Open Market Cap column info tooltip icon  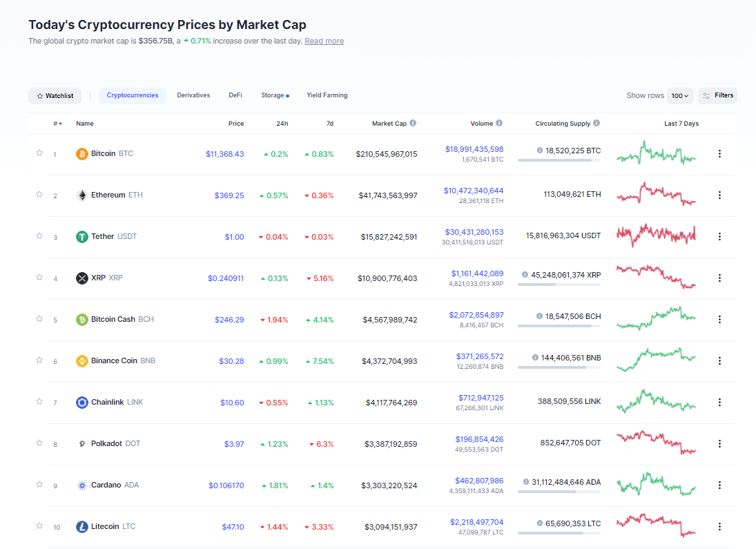413,123
